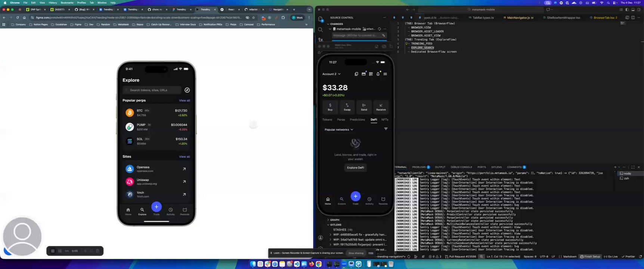Screen dimensions: 644x269
Task: Open the notifications bell in simulator
Action: pos(378,74)
